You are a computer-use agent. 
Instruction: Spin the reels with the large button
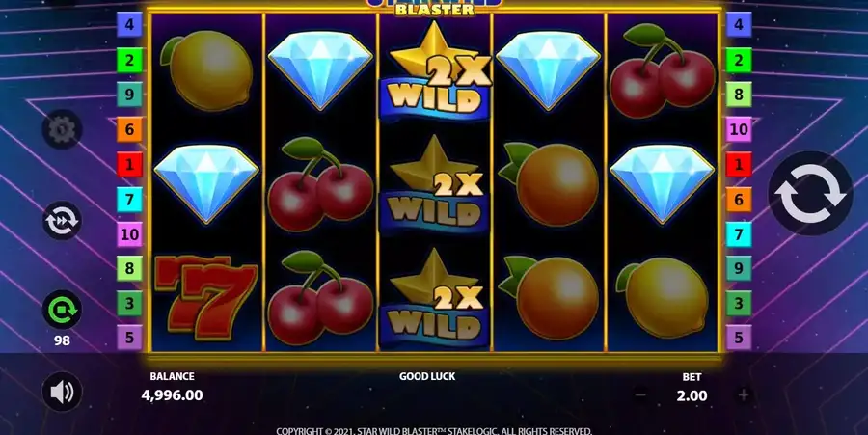pyautogui.click(x=810, y=194)
